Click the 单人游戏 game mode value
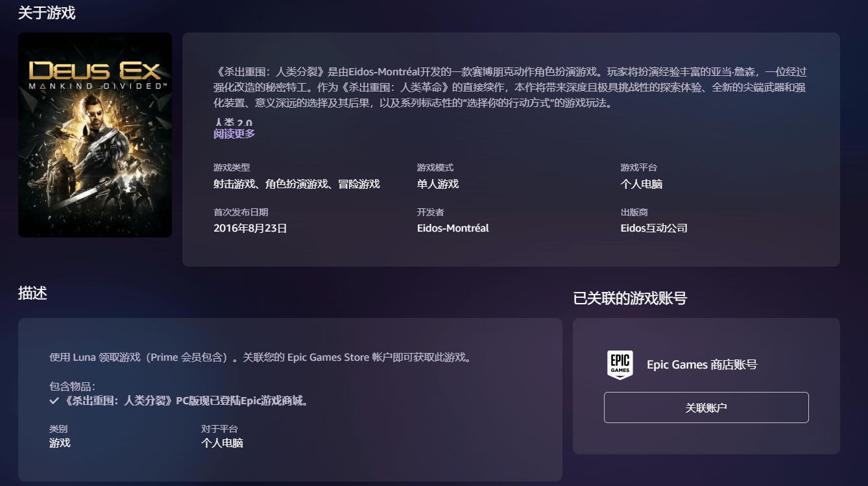This screenshot has width=868, height=486. pos(438,184)
